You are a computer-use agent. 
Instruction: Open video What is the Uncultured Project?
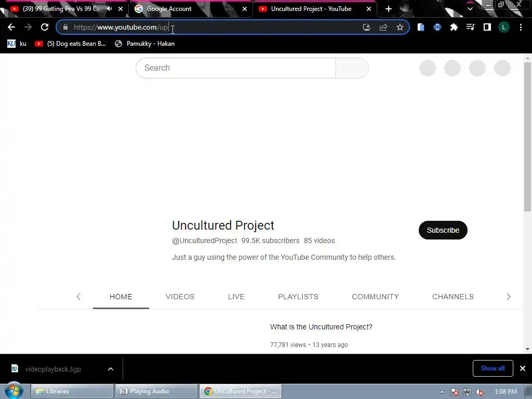(321, 327)
